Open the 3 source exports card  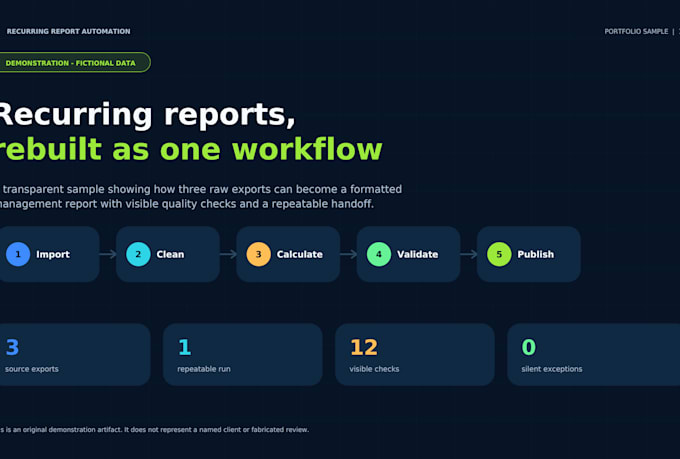point(75,354)
